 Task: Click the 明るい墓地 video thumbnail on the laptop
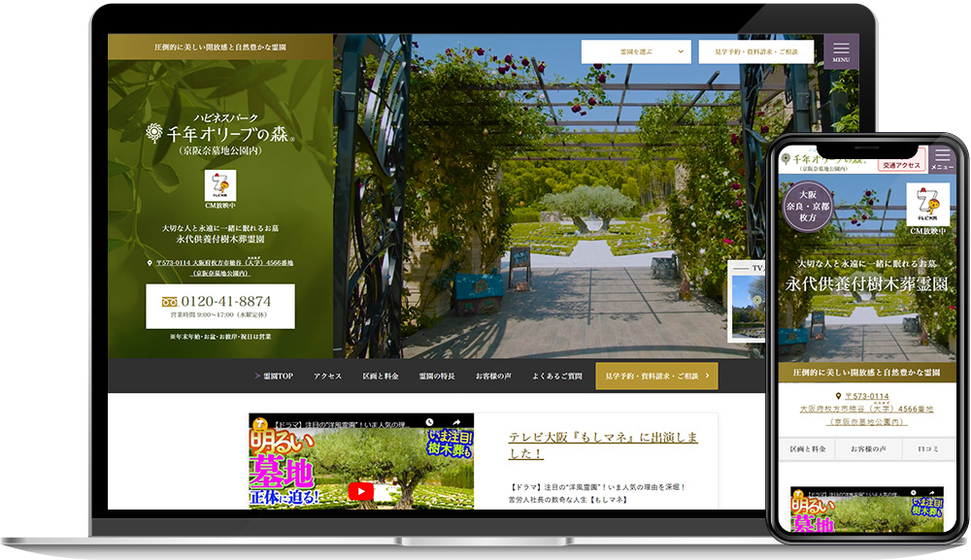(361, 461)
